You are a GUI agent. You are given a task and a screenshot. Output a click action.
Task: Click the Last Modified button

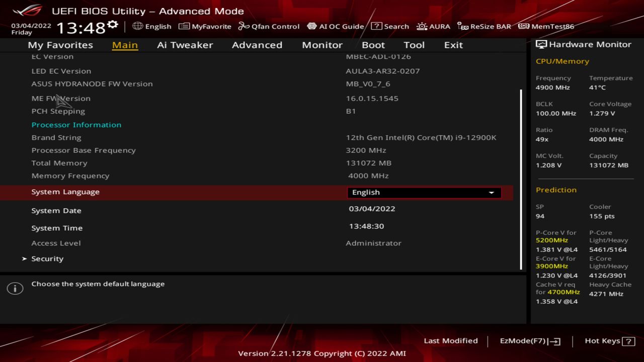pos(451,341)
